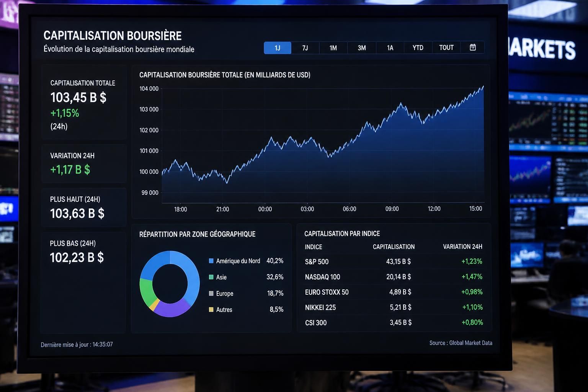
Task: Select the S&P 500 index row
Action: point(394,261)
